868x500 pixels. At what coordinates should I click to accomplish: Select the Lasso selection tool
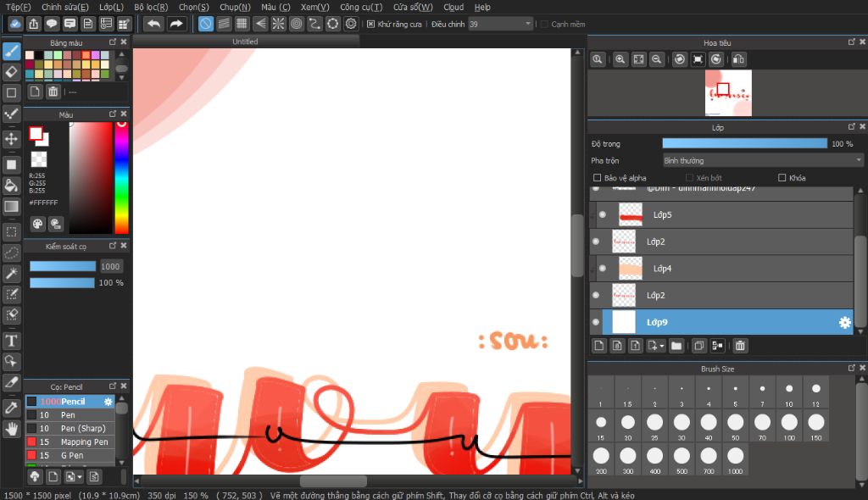pos(12,253)
